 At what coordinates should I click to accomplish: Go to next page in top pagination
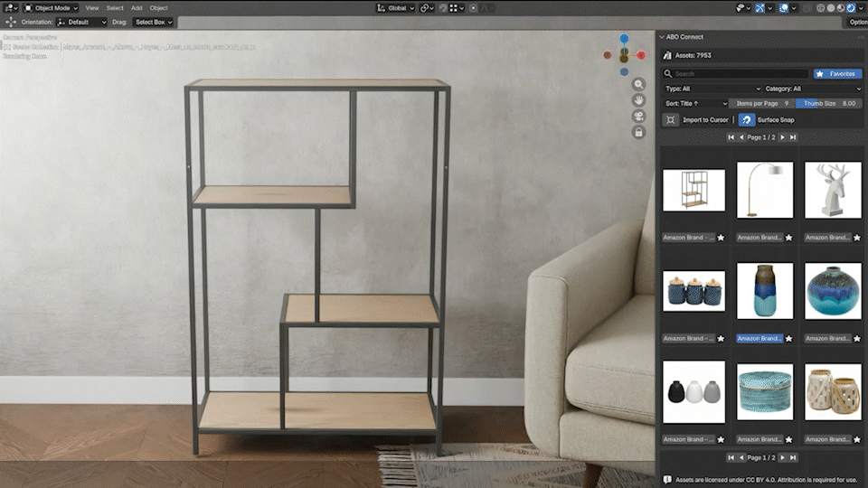click(782, 137)
